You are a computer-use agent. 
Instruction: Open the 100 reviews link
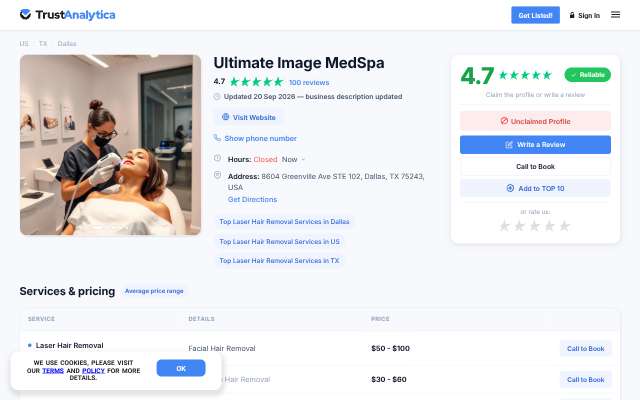click(309, 82)
